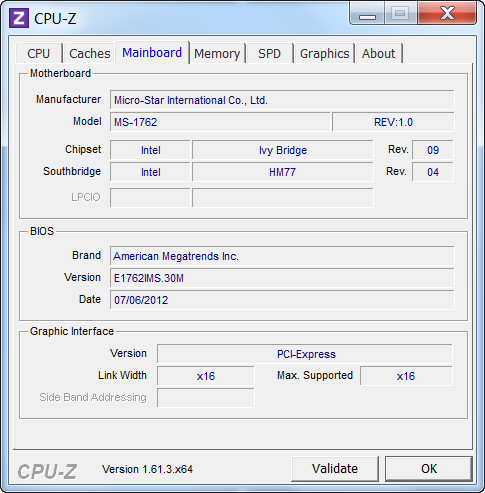Click the Max. Supported x16 field

[406, 376]
